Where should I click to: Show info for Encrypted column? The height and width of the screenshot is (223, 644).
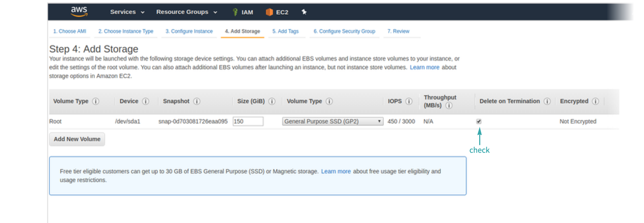pyautogui.click(x=595, y=101)
